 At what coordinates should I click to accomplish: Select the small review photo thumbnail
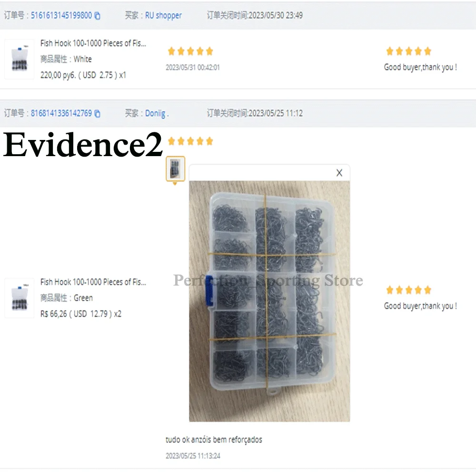176,169
